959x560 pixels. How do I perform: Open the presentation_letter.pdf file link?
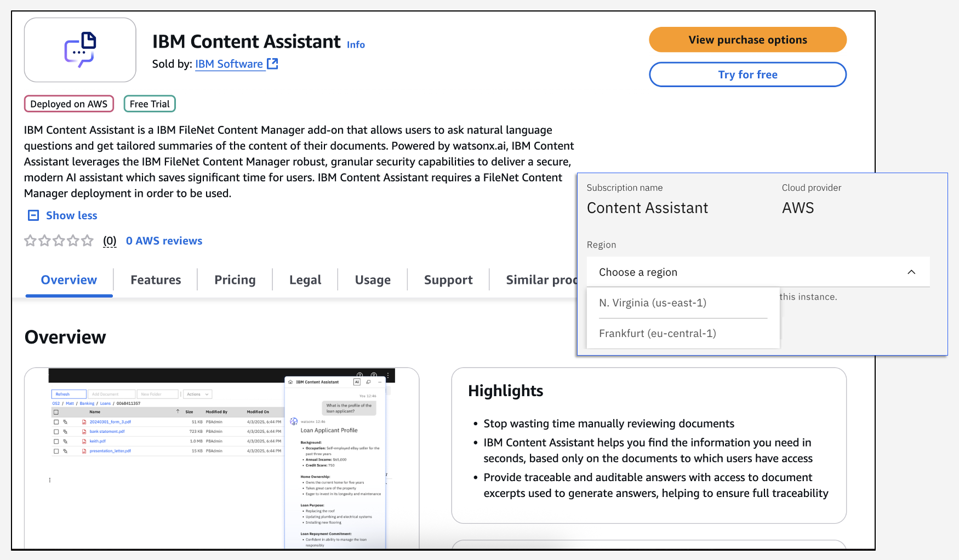[110, 451]
